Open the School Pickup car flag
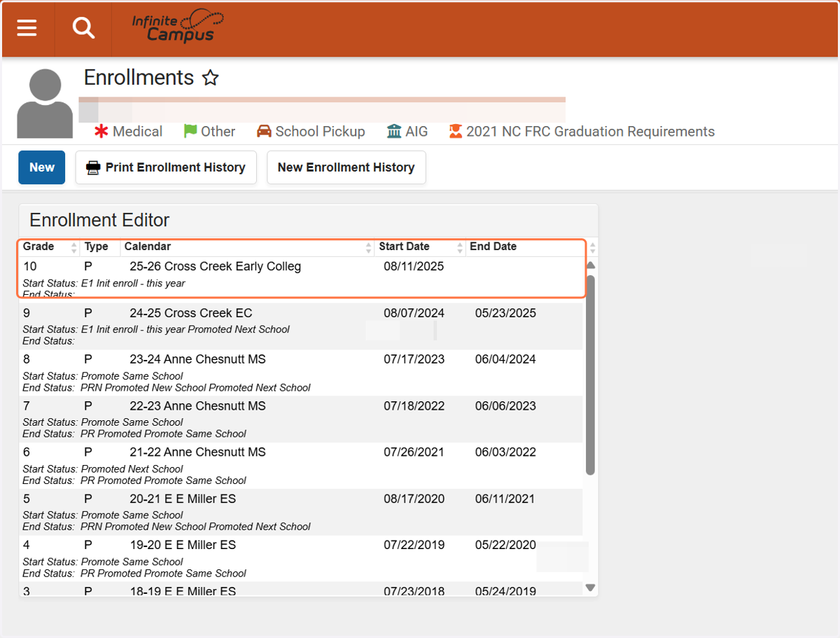The width and height of the screenshot is (840, 638). [311, 132]
